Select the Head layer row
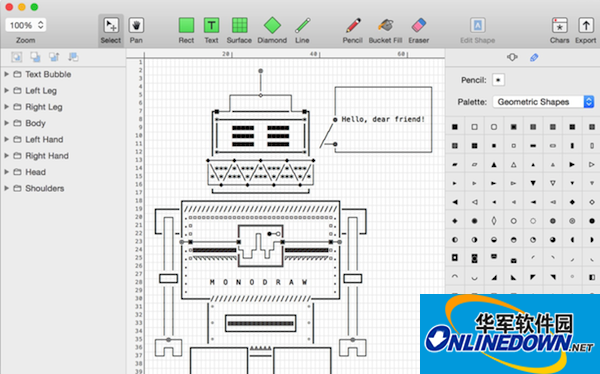Viewport: 600px width, 374px height. (63, 172)
